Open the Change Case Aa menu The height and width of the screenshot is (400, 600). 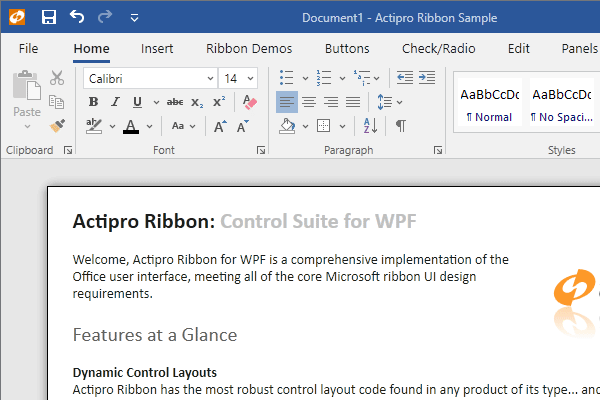point(183,126)
